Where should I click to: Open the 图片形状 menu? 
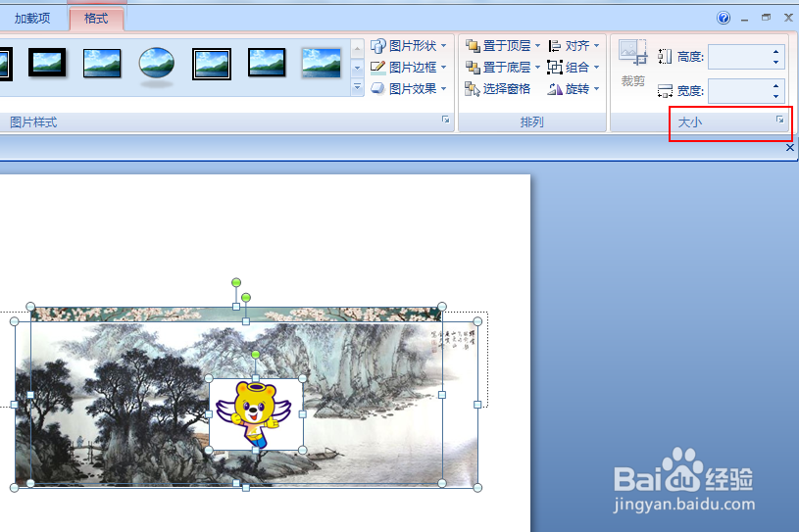click(x=409, y=46)
